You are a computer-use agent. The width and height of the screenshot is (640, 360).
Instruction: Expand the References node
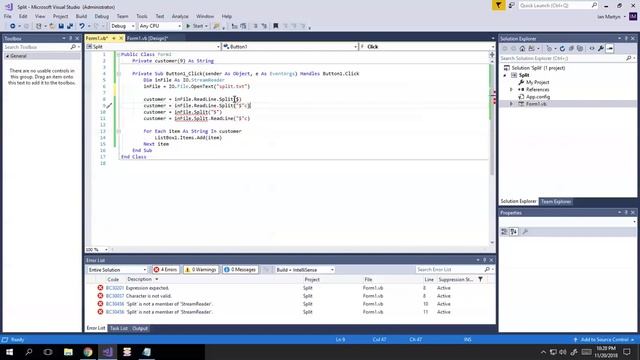[x=511, y=89]
